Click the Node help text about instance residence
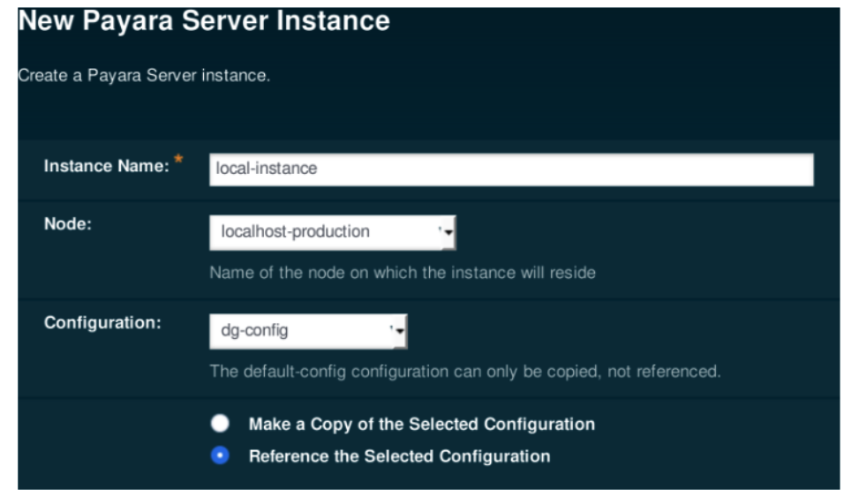 402,273
